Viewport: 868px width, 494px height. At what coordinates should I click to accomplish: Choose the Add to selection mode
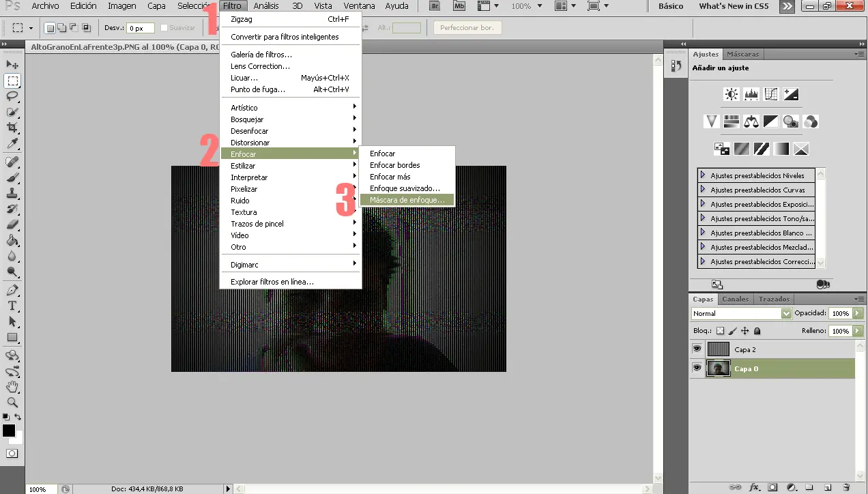62,28
